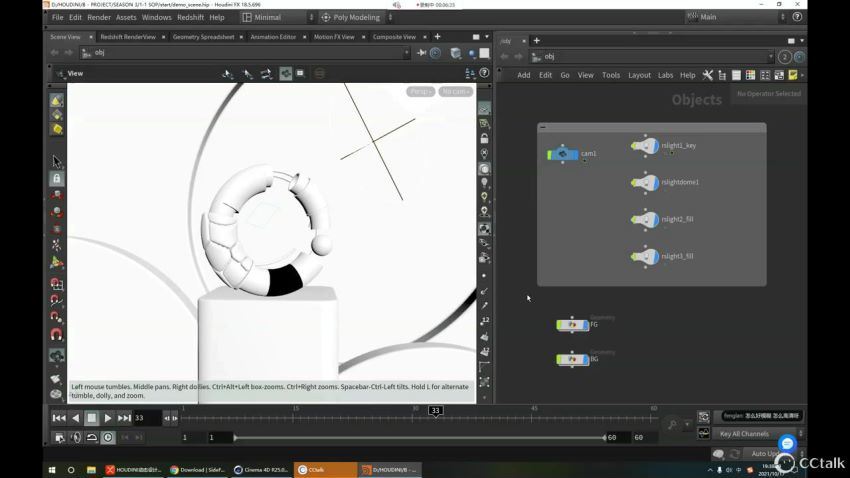Open the Redshift menu
The height and width of the screenshot is (478, 850).
pyautogui.click(x=190, y=17)
